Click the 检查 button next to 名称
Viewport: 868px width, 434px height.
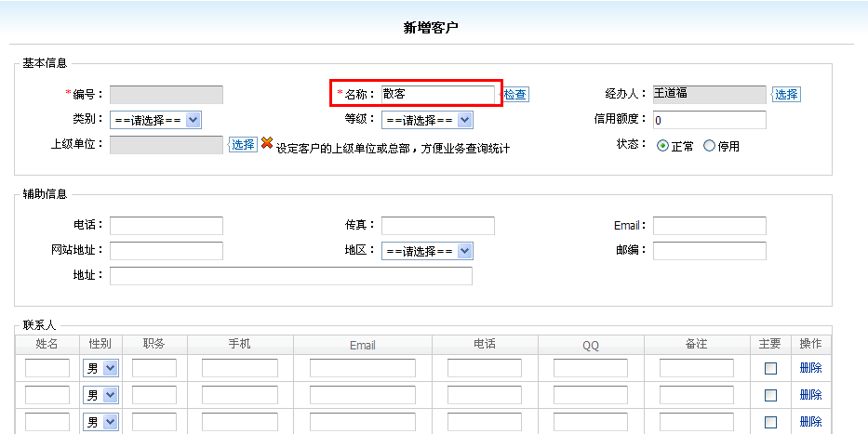[515, 95]
